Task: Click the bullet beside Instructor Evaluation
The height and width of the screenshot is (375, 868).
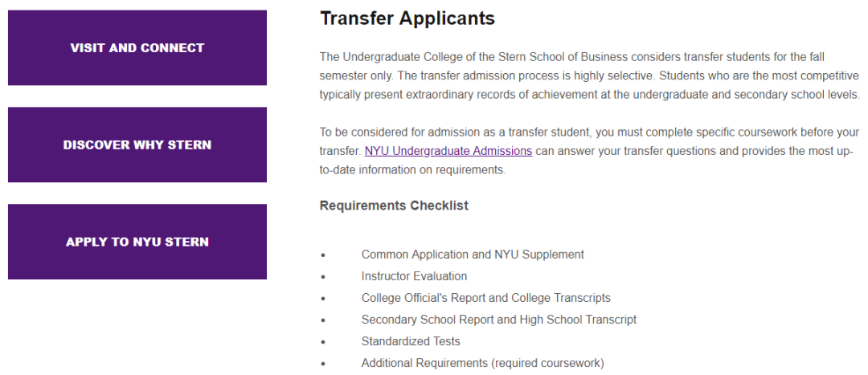Action: 323,277
